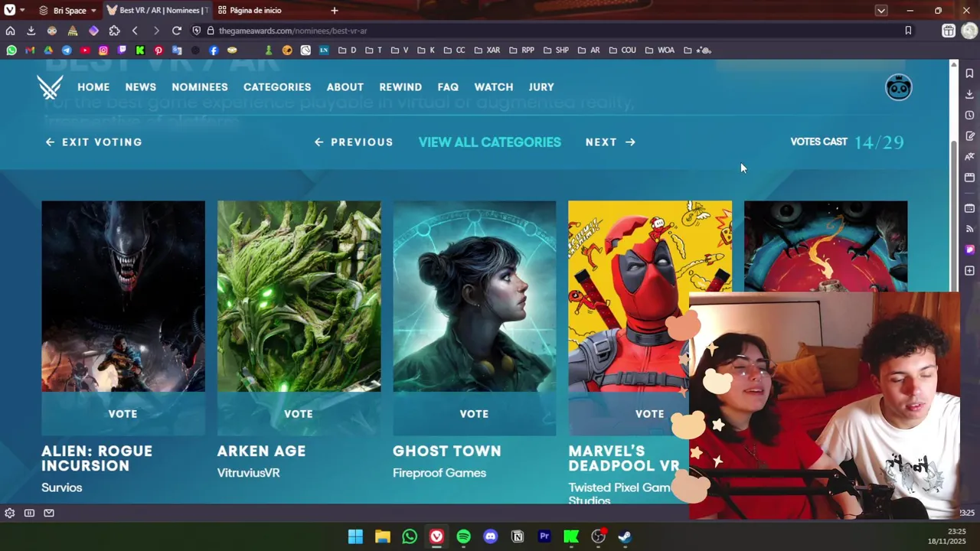Expand the CC bookmarks folder

[x=454, y=50]
